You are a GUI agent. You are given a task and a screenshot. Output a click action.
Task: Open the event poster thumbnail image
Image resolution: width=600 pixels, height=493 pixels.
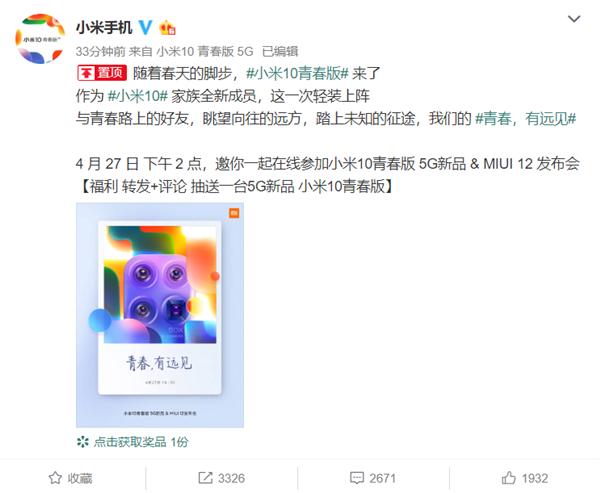[160, 315]
